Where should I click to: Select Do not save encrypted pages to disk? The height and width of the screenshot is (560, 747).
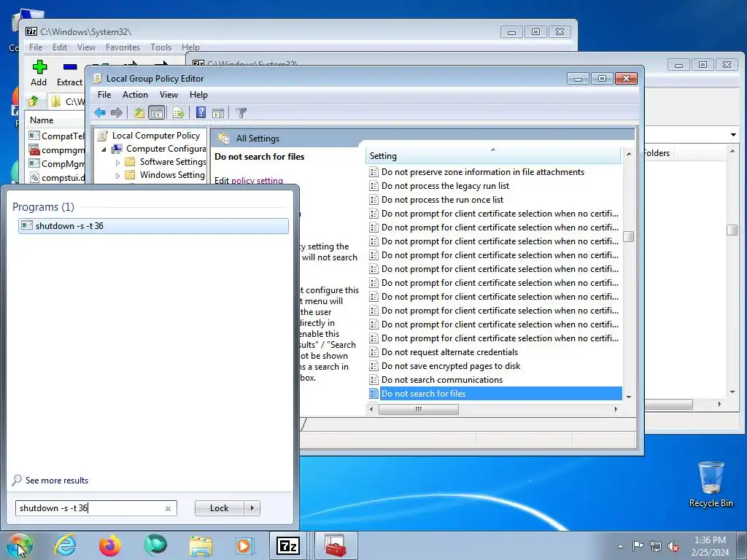[450, 366]
